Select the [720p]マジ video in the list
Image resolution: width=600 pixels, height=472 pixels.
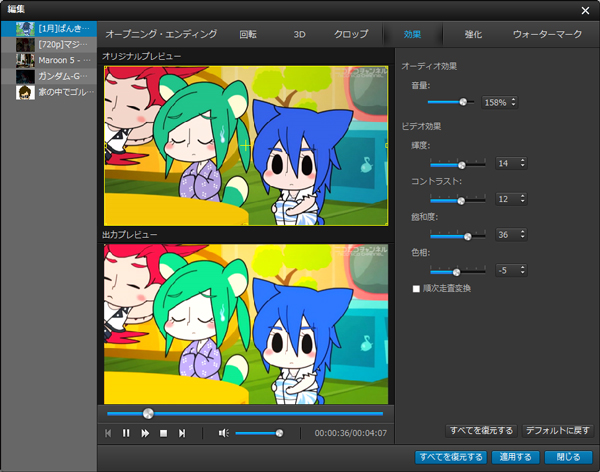[49, 44]
